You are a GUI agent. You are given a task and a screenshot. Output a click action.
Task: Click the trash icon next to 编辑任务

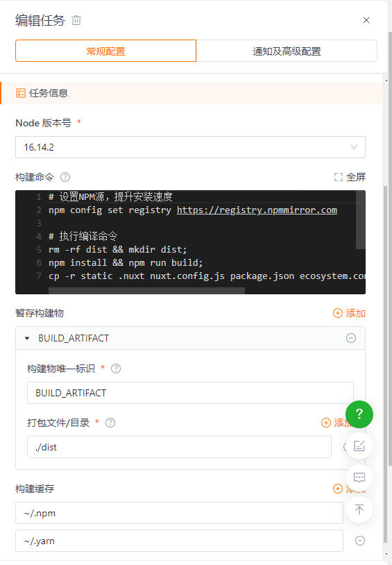pos(76,21)
